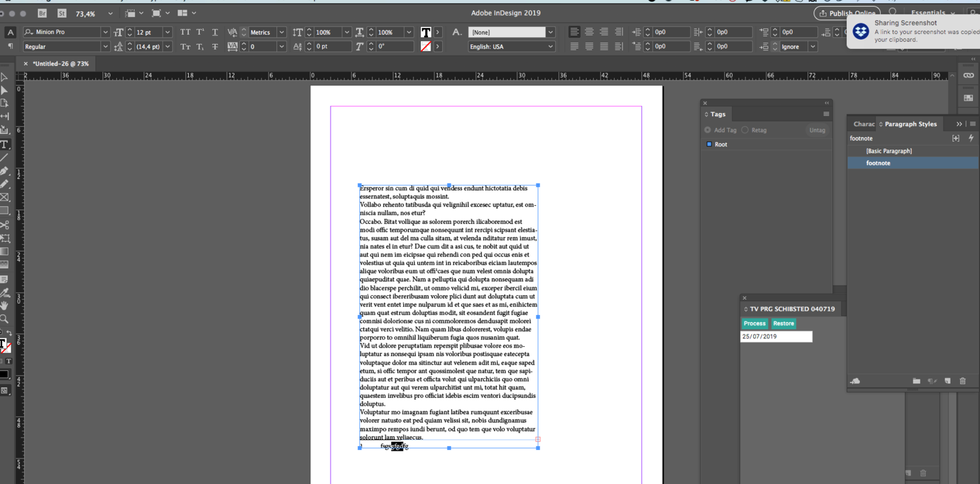The height and width of the screenshot is (484, 980).
Task: Click the Quick Apply lightning bolt icon
Action: 971,138
